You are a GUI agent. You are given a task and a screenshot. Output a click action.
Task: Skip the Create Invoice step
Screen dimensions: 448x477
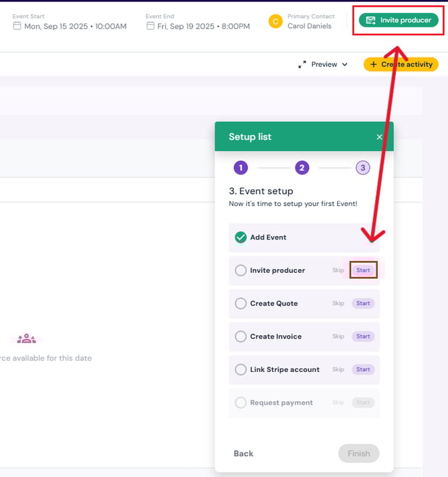pos(338,337)
